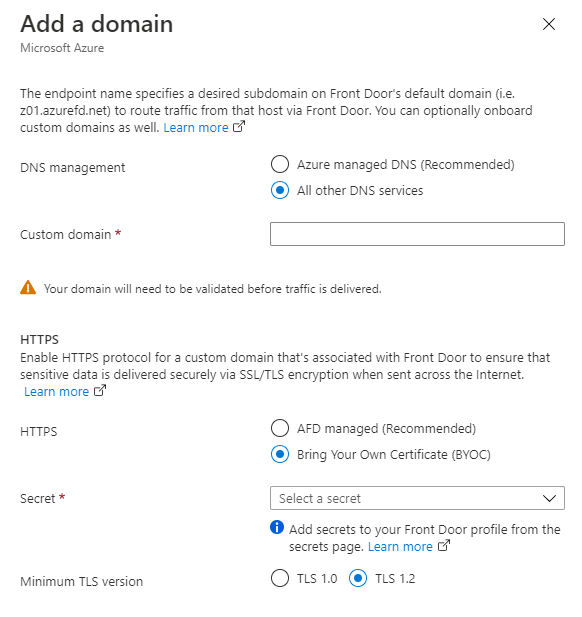
Task: Open the Select a secret dropdown
Action: click(x=417, y=498)
